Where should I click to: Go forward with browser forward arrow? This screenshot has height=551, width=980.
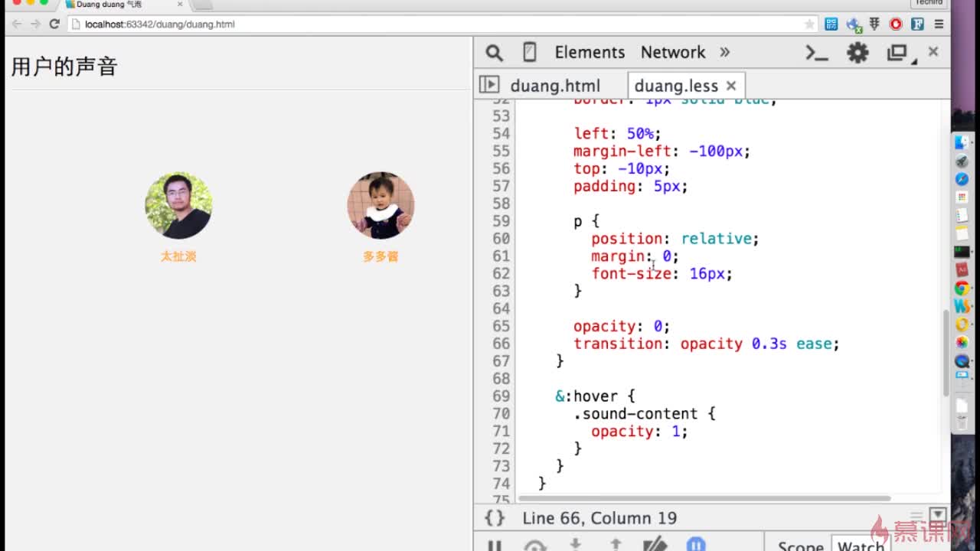35,24
